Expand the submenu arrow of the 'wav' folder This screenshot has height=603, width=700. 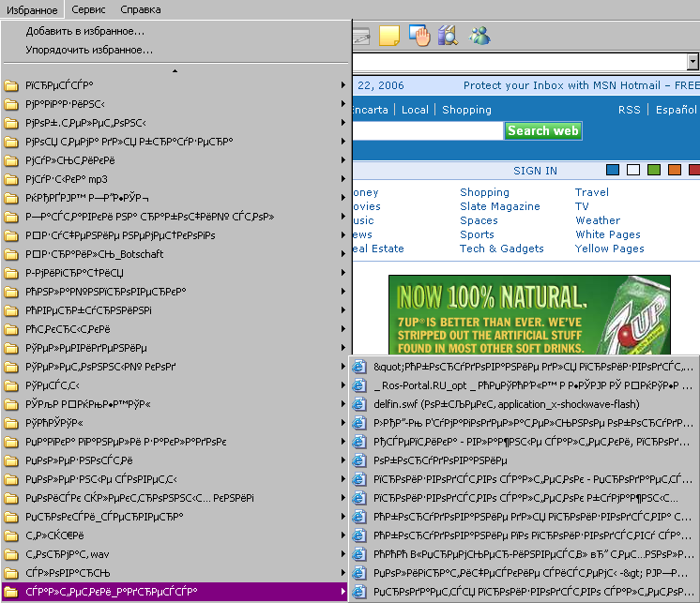click(343, 554)
